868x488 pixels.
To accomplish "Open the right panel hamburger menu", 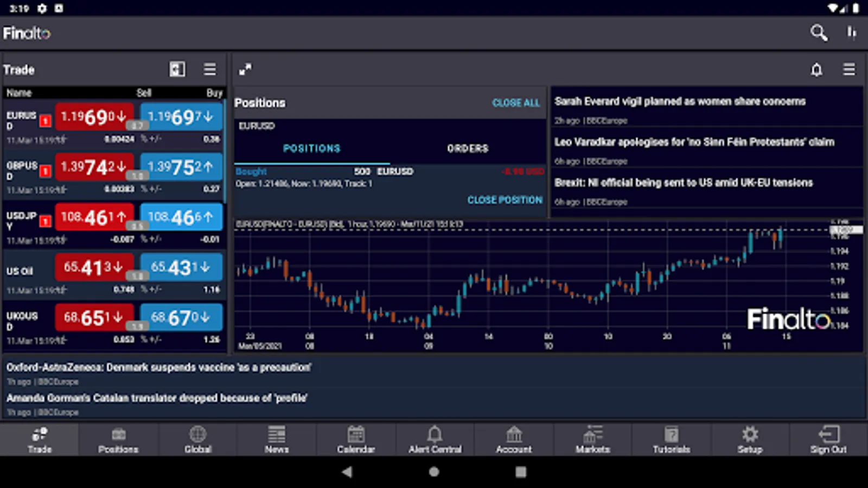I will click(x=849, y=69).
